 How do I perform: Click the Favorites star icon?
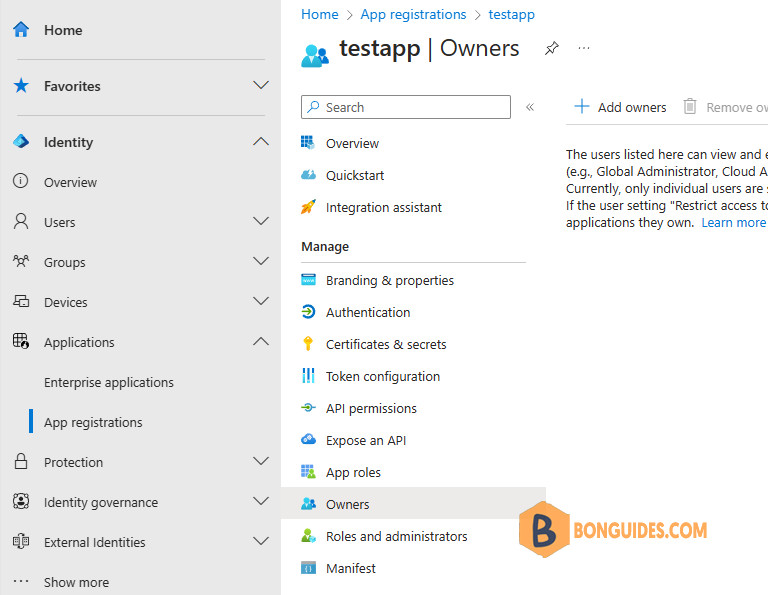pyautogui.click(x=21, y=86)
